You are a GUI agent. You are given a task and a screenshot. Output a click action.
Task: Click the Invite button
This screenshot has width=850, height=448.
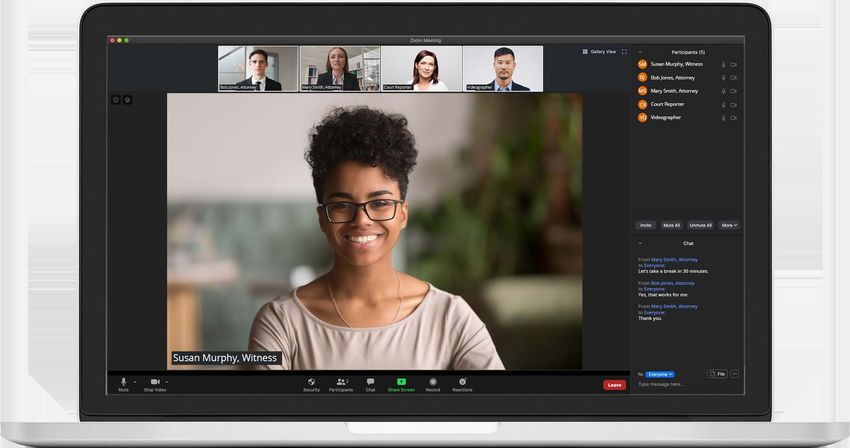[646, 225]
